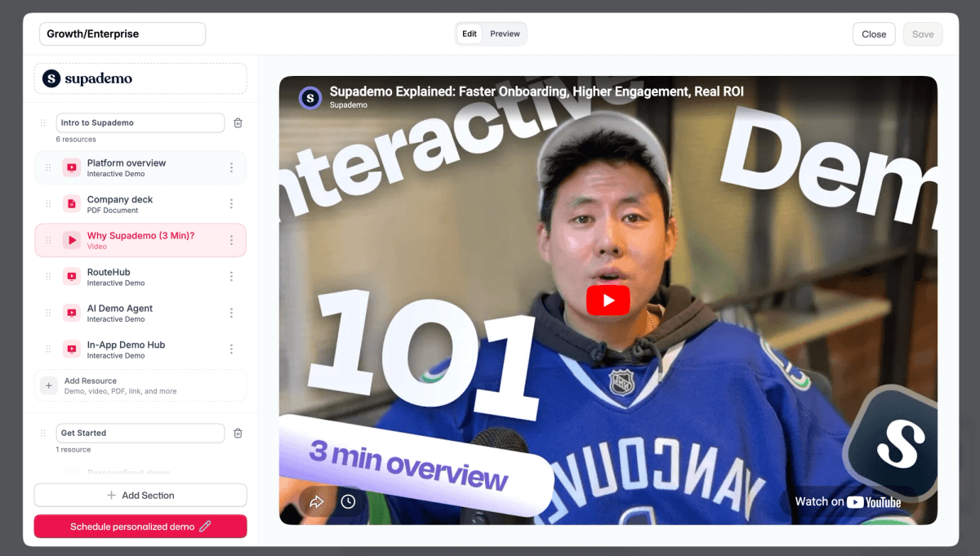Grab the drag handle for Intro to Supademo
The image size is (980, 556).
click(43, 122)
